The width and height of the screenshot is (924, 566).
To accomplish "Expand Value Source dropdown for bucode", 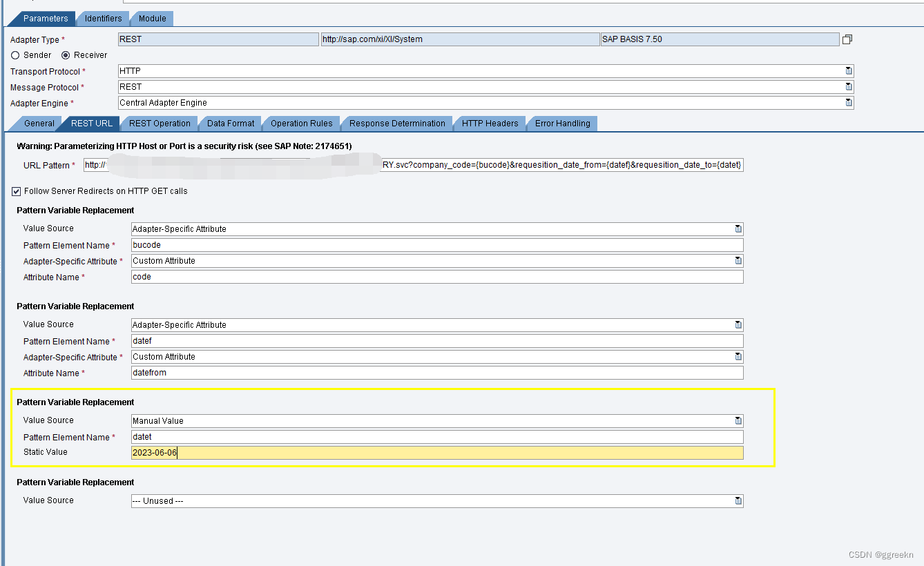I will (x=738, y=228).
